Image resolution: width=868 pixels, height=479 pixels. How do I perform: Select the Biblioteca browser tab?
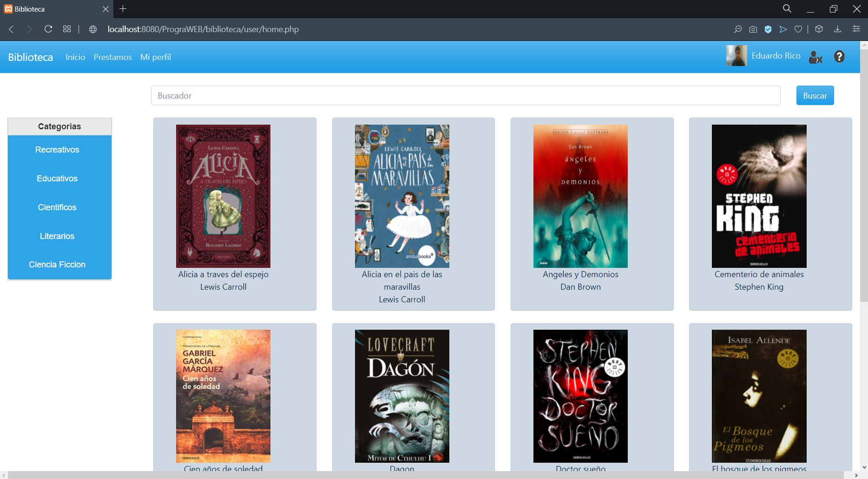click(56, 9)
